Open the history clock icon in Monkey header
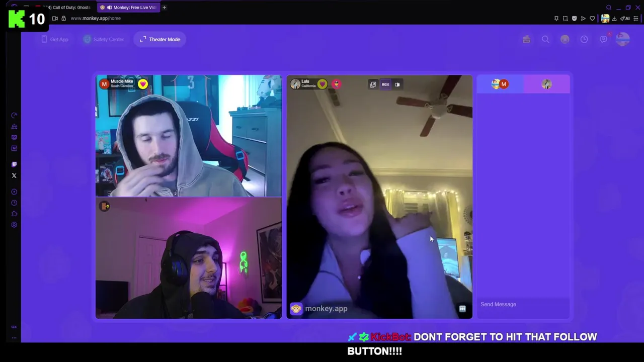Image resolution: width=644 pixels, height=362 pixels. click(584, 39)
